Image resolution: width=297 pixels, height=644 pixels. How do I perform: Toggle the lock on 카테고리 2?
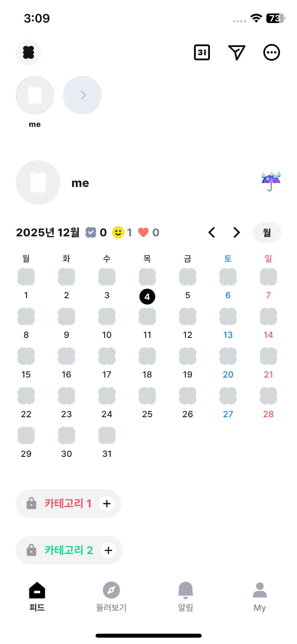pyautogui.click(x=31, y=550)
